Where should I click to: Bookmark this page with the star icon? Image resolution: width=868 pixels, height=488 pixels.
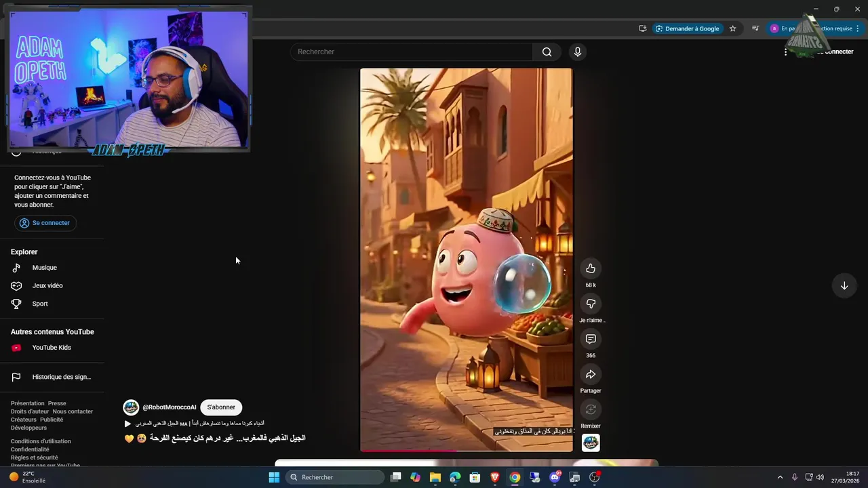pos(733,28)
